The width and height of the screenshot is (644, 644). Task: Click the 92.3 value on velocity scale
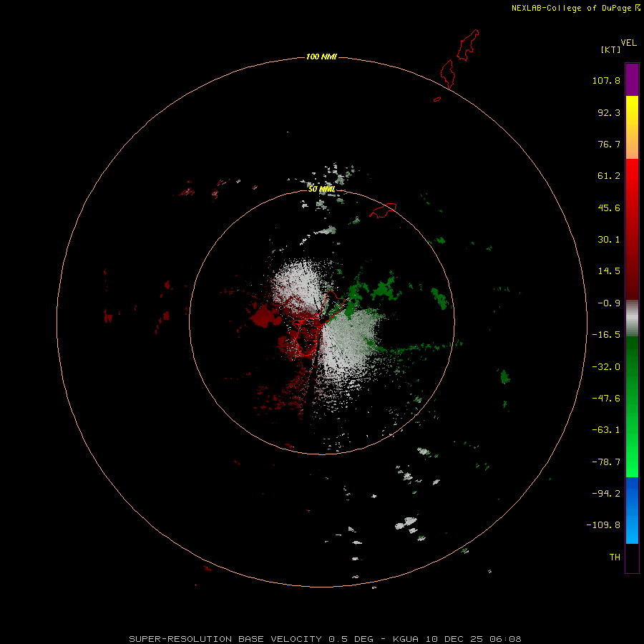point(609,112)
